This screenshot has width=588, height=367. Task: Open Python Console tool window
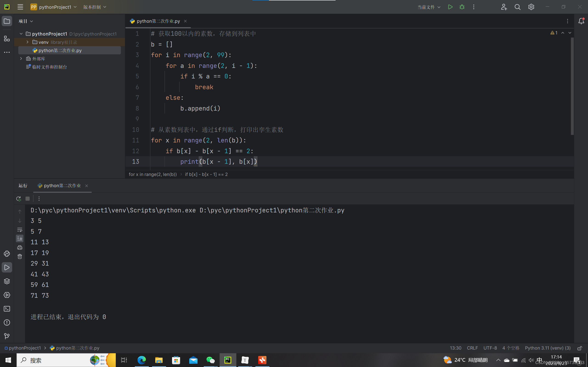coord(7,254)
